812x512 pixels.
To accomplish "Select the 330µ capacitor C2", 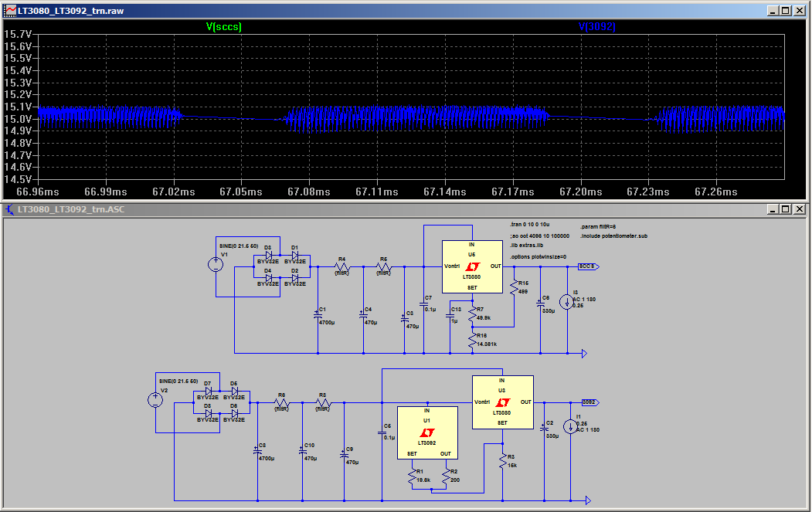I will click(x=544, y=429).
